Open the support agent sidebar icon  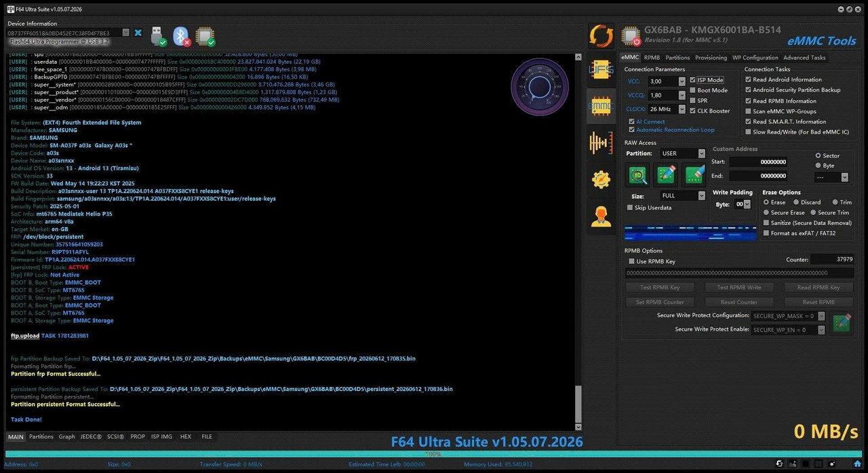click(x=601, y=216)
